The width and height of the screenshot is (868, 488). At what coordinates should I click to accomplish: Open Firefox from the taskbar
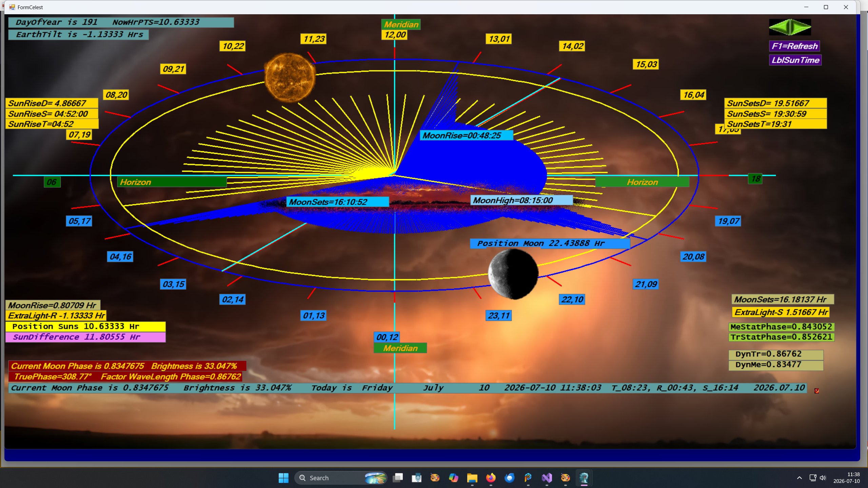[x=491, y=478]
